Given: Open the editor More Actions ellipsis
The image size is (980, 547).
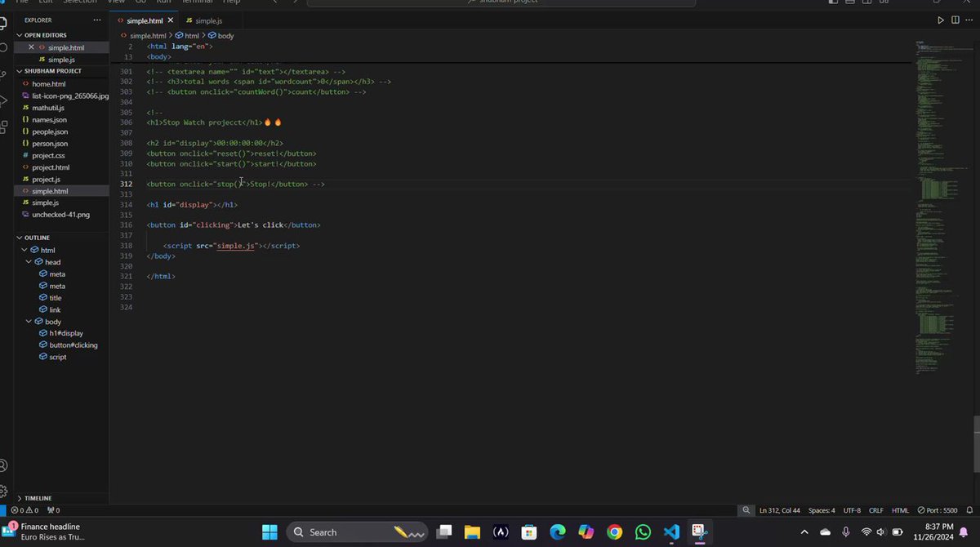Looking at the screenshot, I should click(969, 20).
